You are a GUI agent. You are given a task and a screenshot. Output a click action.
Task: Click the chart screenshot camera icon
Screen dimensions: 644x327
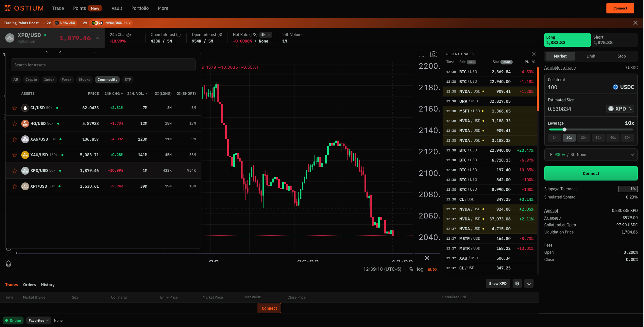433,54
